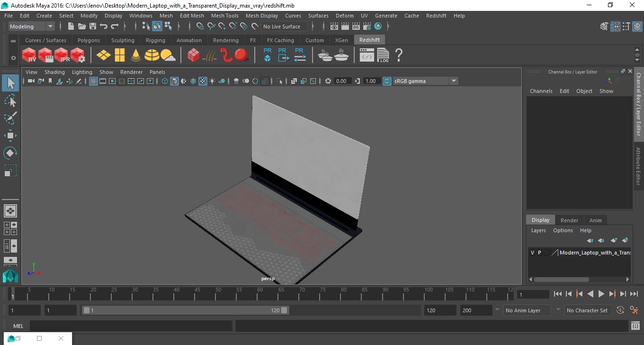Open the sRGB gamma dropdown

tap(425, 81)
